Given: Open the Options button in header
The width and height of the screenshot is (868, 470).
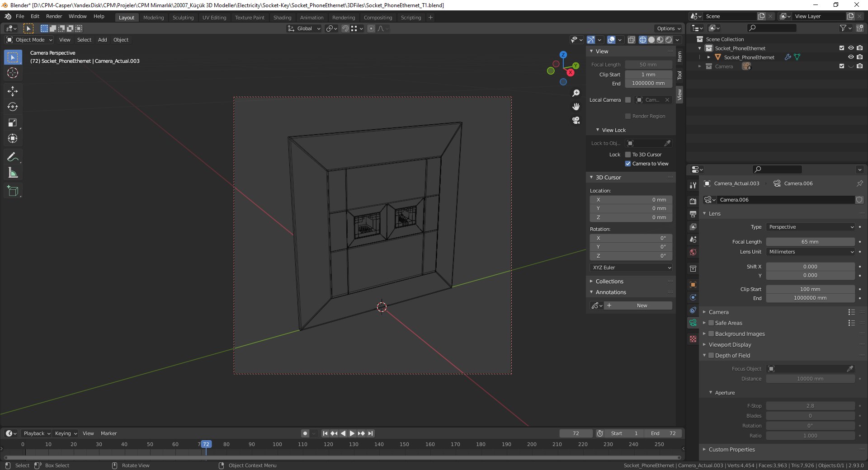Looking at the screenshot, I should point(669,28).
